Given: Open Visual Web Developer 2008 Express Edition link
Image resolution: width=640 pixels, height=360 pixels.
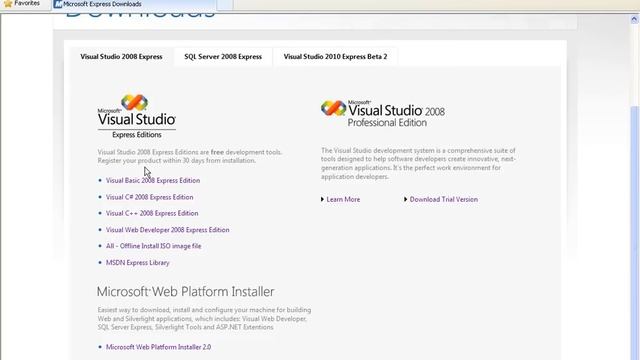Looking at the screenshot, I should click(167, 230).
